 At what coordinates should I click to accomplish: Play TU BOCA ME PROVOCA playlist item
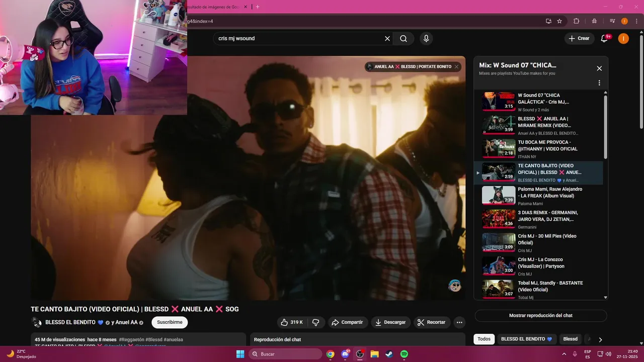point(538,149)
